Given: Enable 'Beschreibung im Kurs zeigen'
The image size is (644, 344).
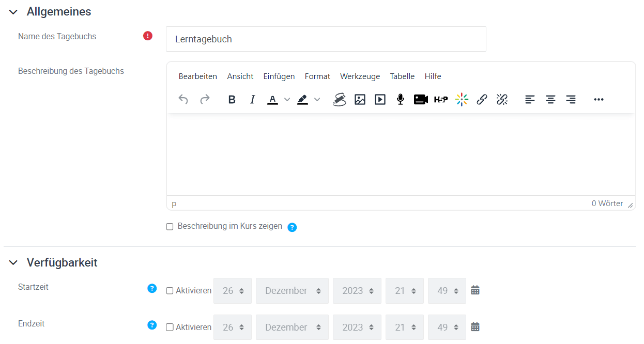Looking at the screenshot, I should tap(170, 226).
